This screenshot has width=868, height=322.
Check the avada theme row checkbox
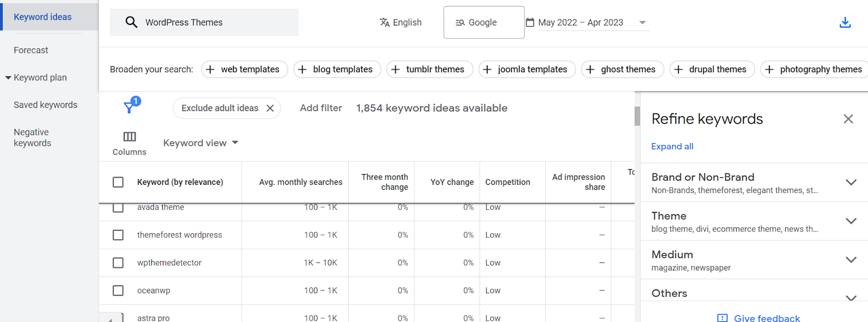(x=118, y=208)
